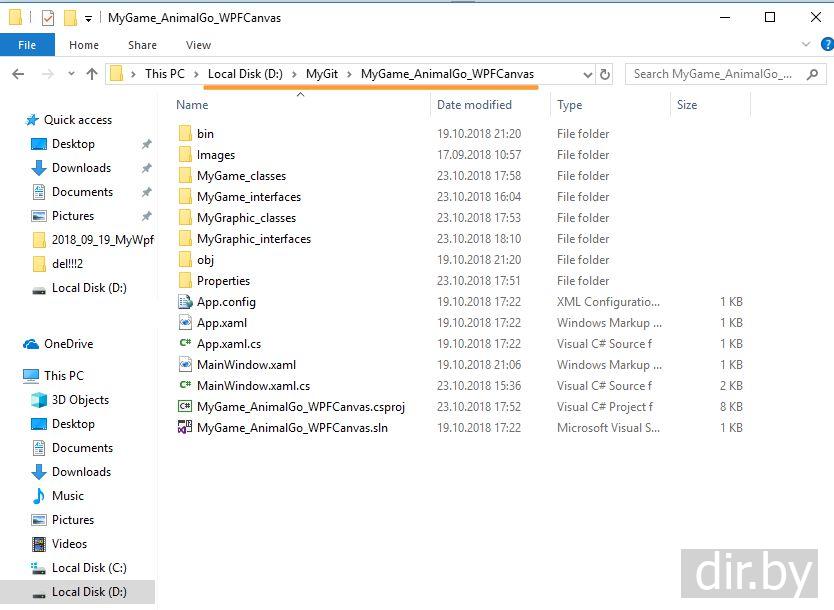The height and width of the screenshot is (610, 834).
Task: Click the App.config XML file icon
Action: [185, 302]
